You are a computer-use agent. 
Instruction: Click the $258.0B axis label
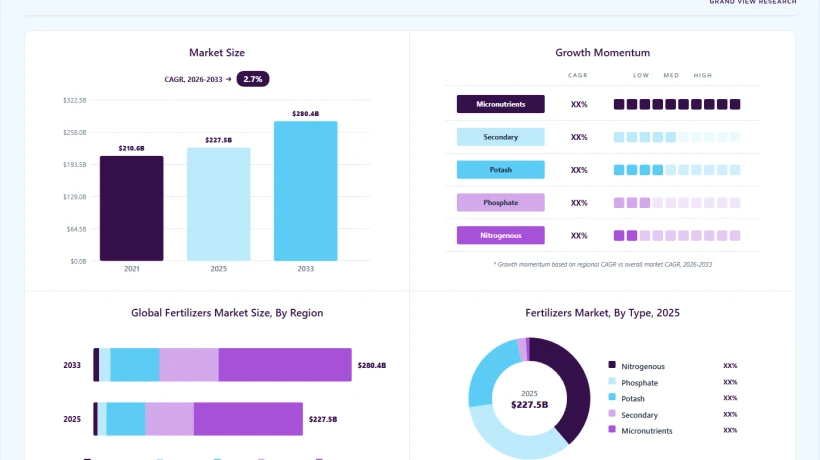(75, 133)
